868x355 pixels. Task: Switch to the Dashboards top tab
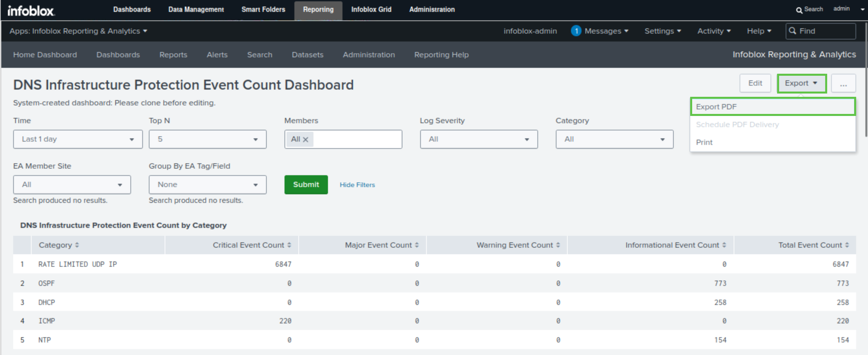[132, 10]
